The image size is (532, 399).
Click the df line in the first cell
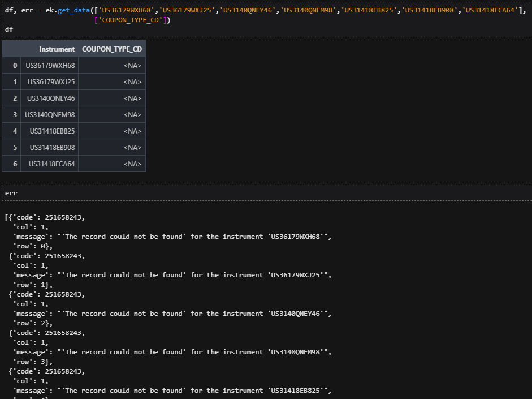point(9,29)
